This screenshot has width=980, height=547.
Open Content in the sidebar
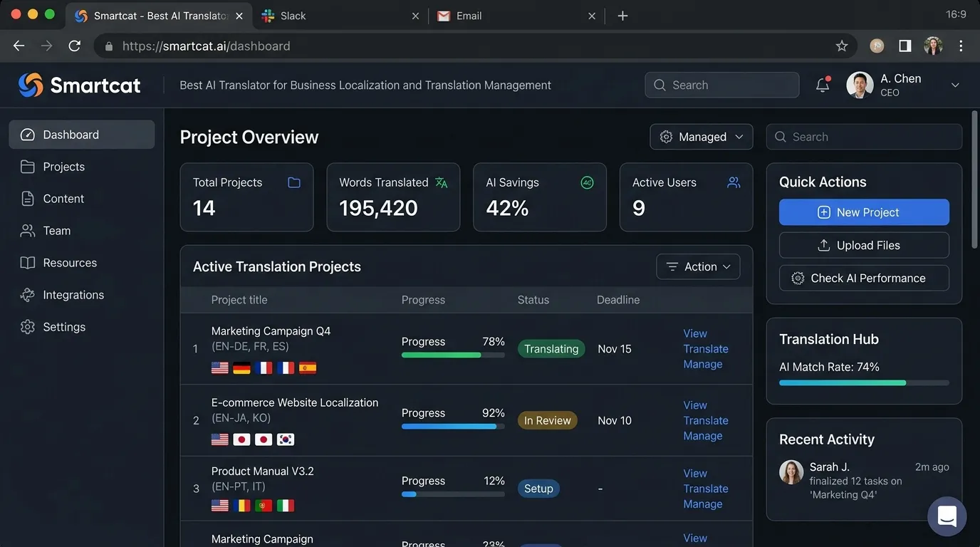(82, 199)
